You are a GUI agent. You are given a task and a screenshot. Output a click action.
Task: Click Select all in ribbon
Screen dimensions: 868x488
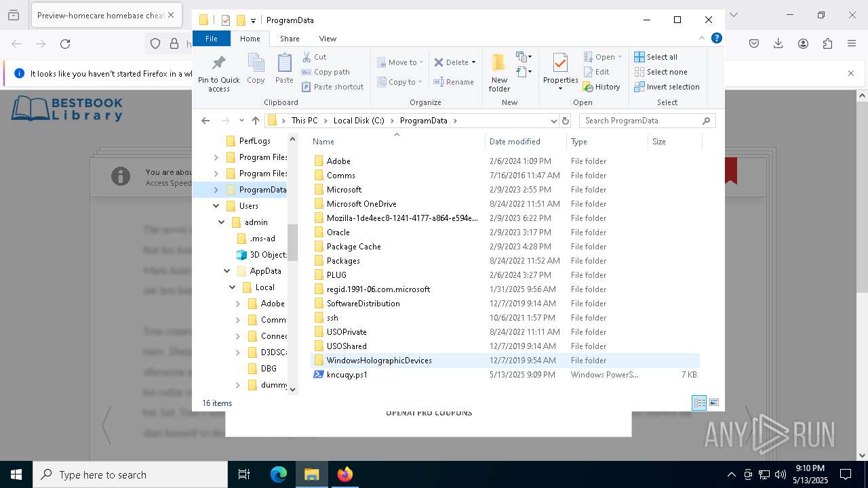tap(655, 57)
